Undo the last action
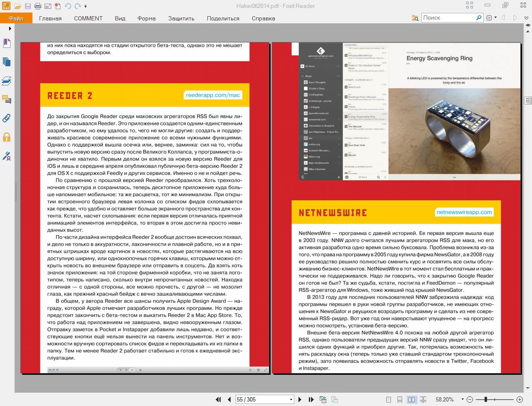The width and height of the screenshot is (532, 406). click(68, 6)
